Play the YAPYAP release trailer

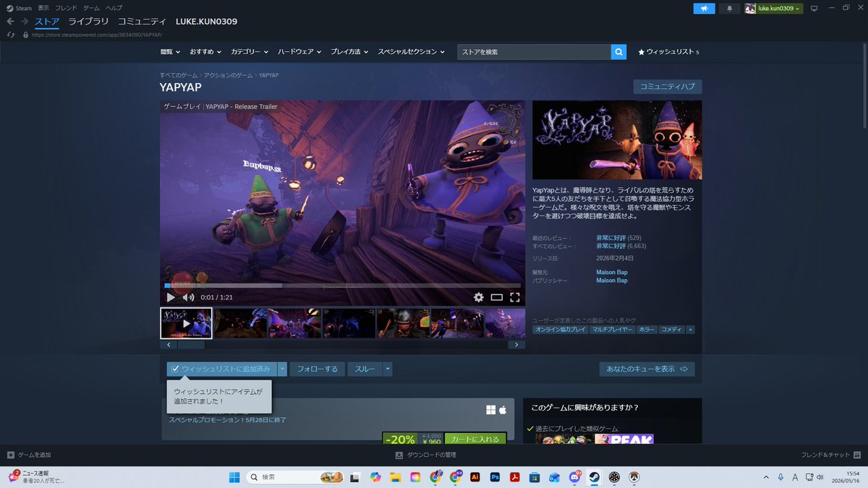click(x=171, y=297)
